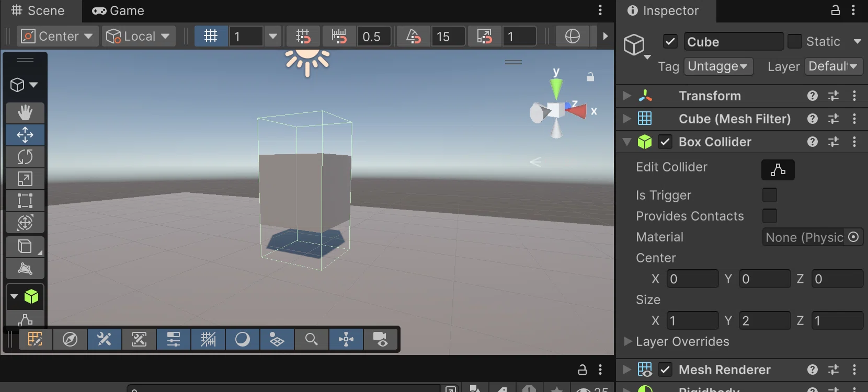This screenshot has width=868, height=392.
Task: Pick a Physic Material via object picker
Action: tap(853, 237)
